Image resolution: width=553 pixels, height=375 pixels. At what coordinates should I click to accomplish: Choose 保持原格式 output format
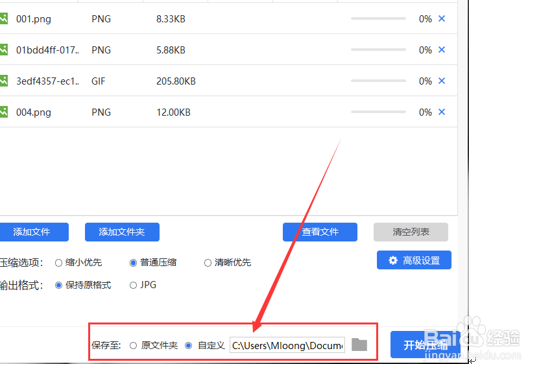click(x=59, y=285)
